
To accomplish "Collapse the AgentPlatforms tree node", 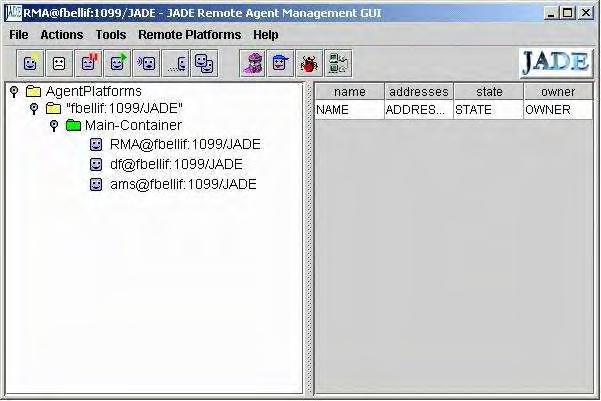I will click(14, 92).
